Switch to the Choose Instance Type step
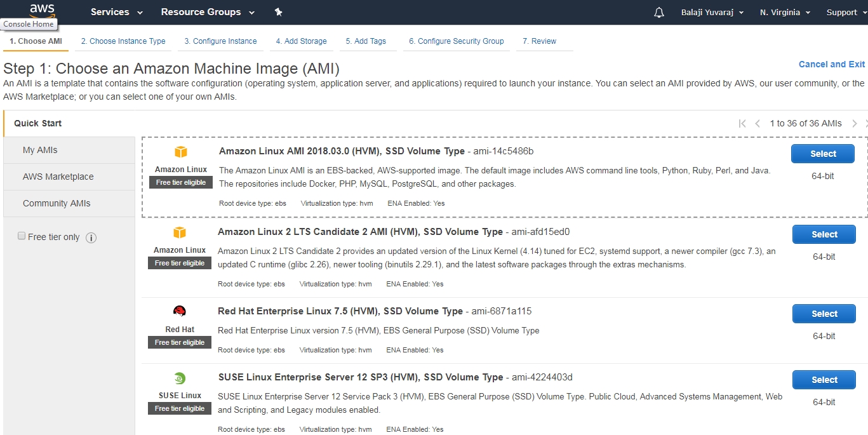This screenshot has width=868, height=435. pos(123,41)
